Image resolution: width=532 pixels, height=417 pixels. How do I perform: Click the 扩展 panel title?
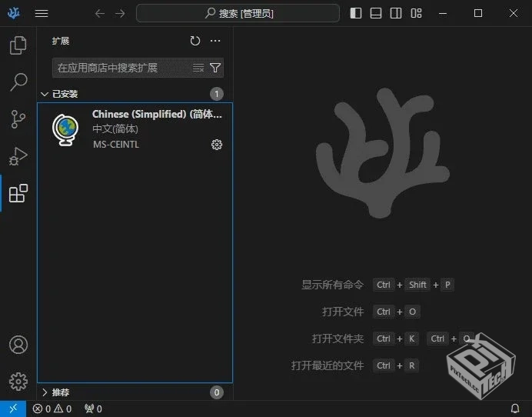(x=61, y=41)
